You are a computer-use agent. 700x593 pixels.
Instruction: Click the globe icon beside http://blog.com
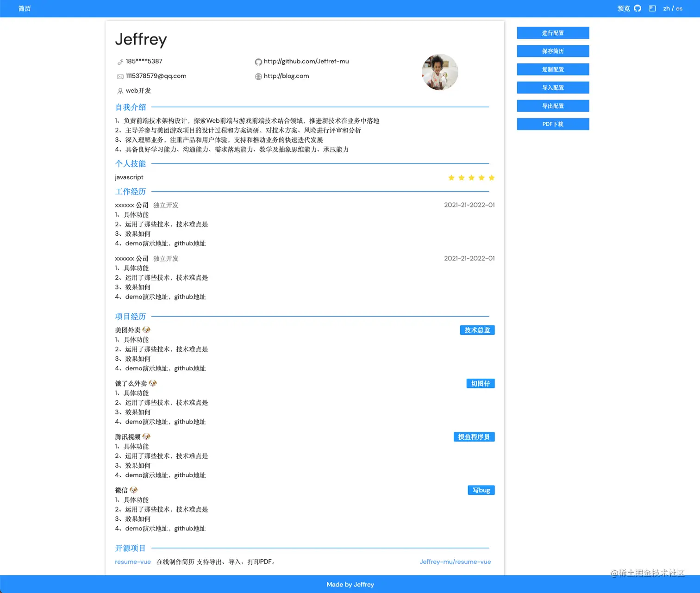point(258,76)
